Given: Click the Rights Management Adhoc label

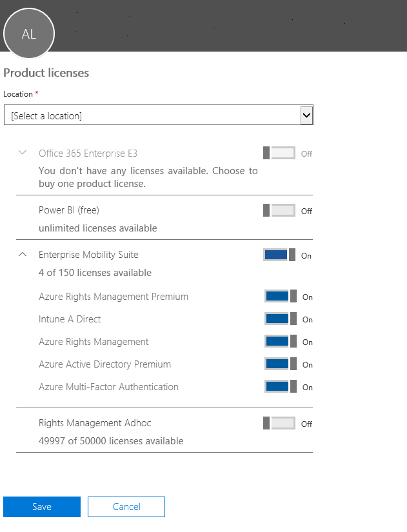Looking at the screenshot, I should click(95, 423).
